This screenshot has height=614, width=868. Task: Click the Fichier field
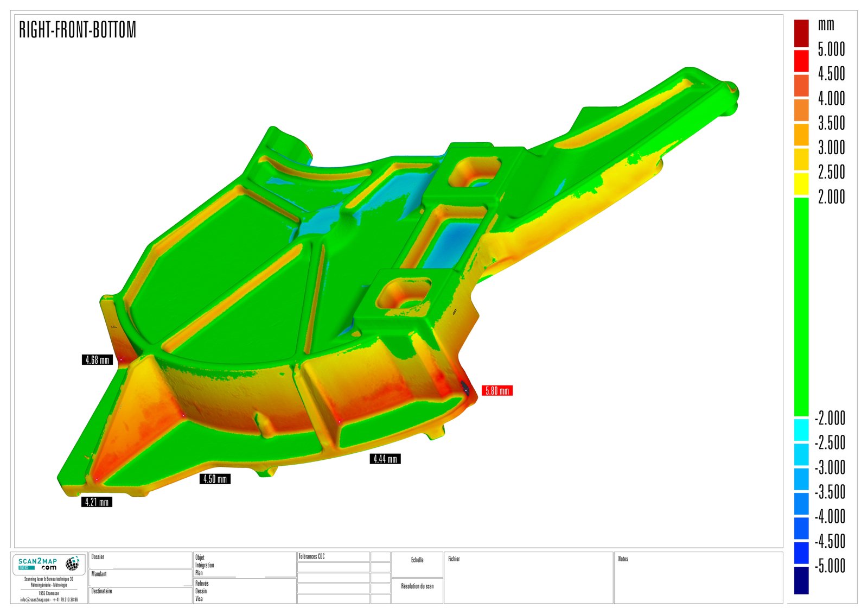click(x=528, y=578)
